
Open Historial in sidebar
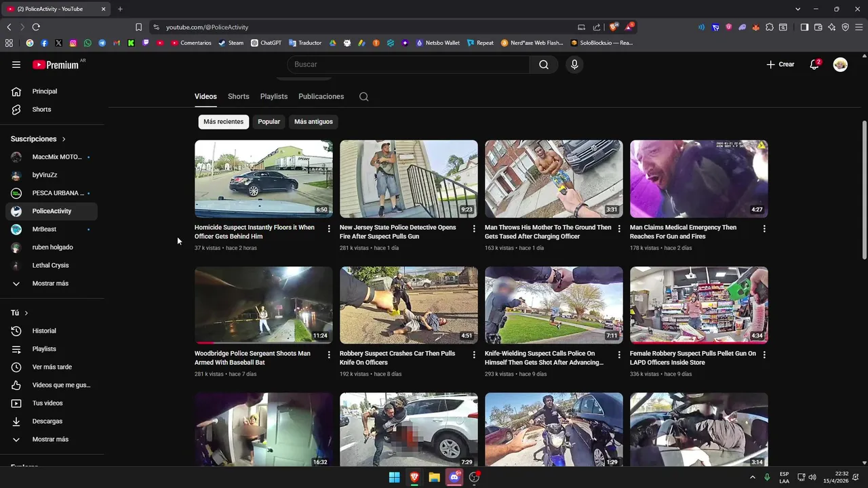click(52, 331)
